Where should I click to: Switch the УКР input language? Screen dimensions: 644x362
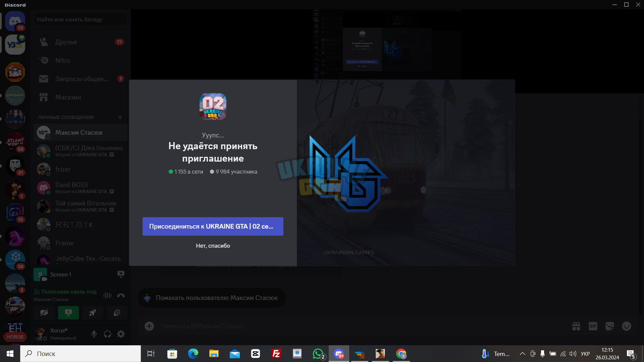[x=585, y=354]
